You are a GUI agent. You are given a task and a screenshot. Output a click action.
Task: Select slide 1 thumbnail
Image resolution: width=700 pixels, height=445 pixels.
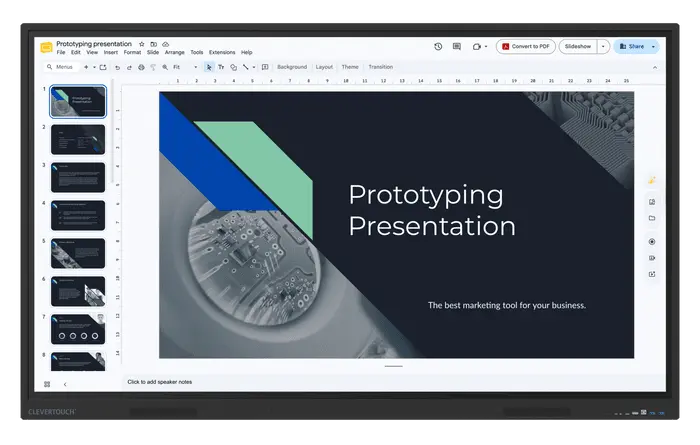click(78, 101)
